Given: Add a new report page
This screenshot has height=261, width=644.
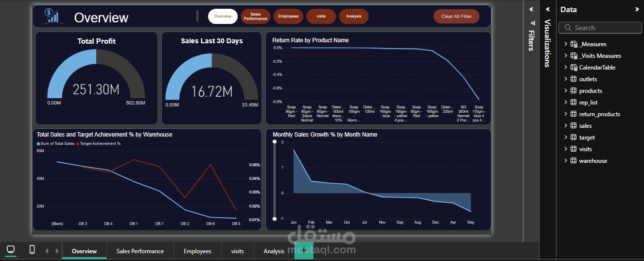Looking at the screenshot, I should (304, 250).
